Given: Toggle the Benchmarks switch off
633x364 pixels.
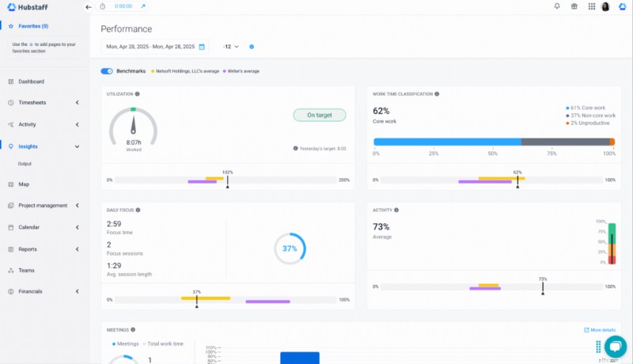Looking at the screenshot, I should 107,71.
